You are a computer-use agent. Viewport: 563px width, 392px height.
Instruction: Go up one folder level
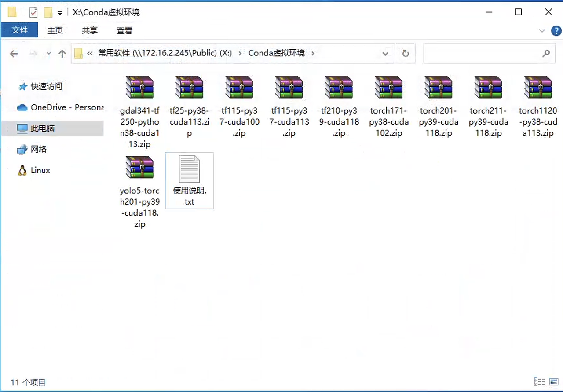coord(62,54)
